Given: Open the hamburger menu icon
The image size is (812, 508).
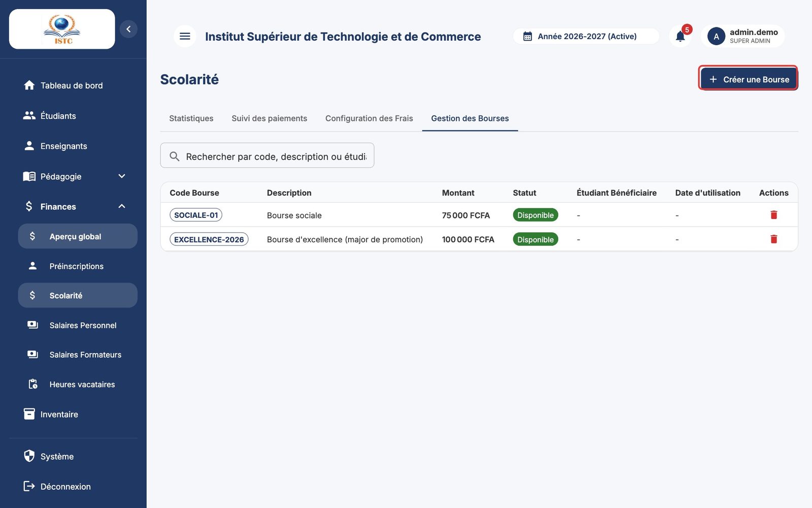Looking at the screenshot, I should pyautogui.click(x=185, y=36).
